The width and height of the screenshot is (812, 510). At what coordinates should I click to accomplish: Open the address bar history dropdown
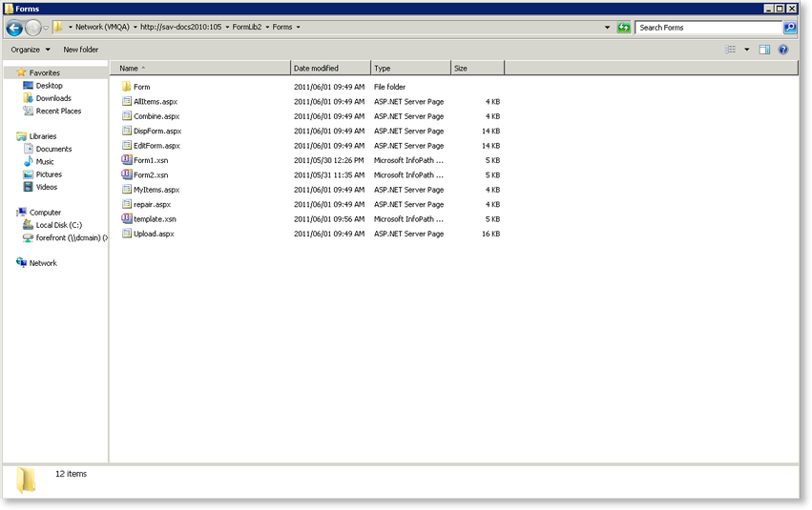pyautogui.click(x=607, y=28)
